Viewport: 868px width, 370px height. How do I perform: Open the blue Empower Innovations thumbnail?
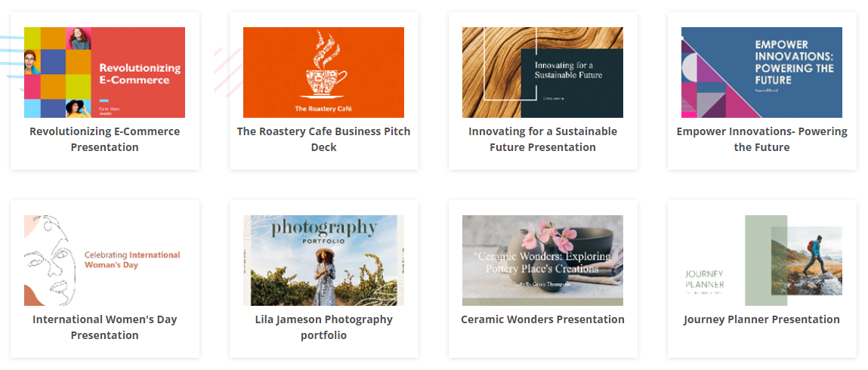(761, 72)
